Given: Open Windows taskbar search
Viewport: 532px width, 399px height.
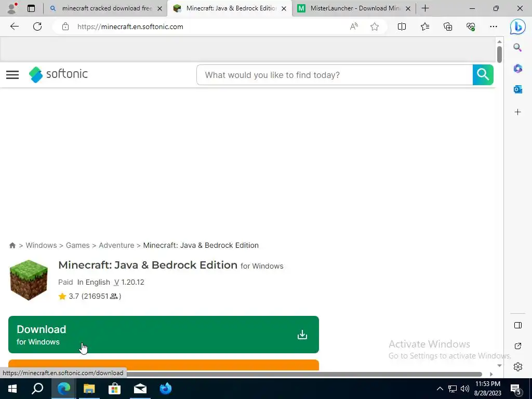Looking at the screenshot, I should [37, 389].
